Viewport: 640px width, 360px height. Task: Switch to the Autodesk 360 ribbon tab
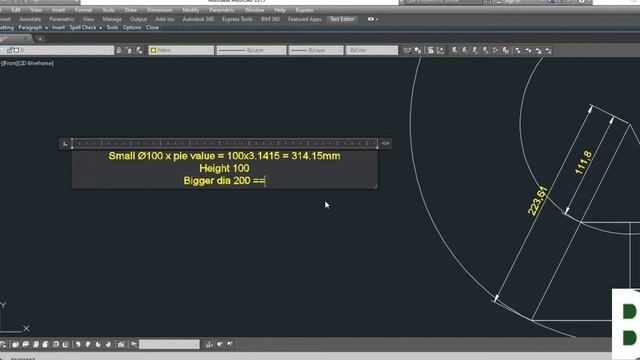coord(198,19)
